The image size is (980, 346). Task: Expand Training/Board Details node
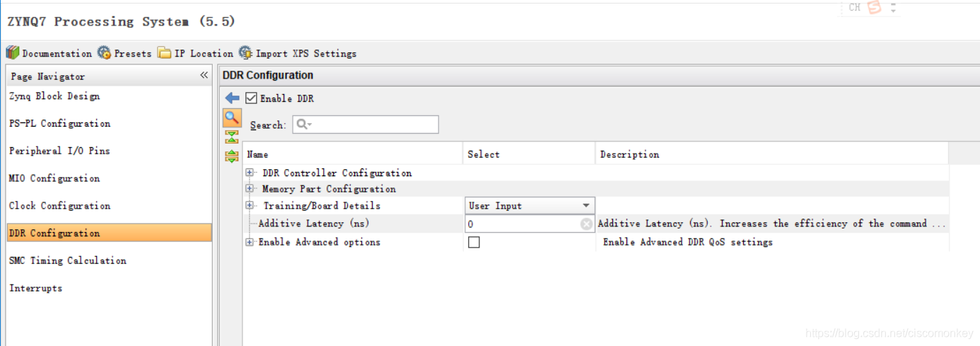(249, 205)
